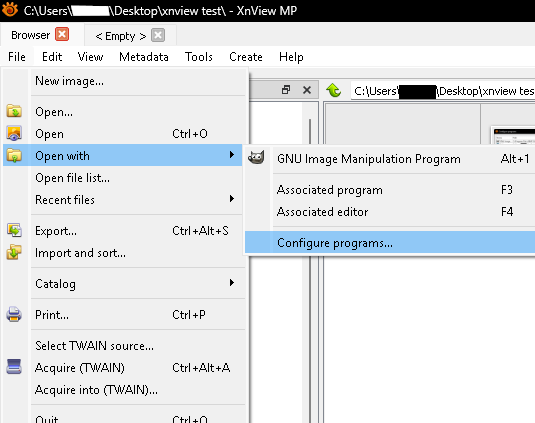Switch to the Browser tab

point(31,35)
